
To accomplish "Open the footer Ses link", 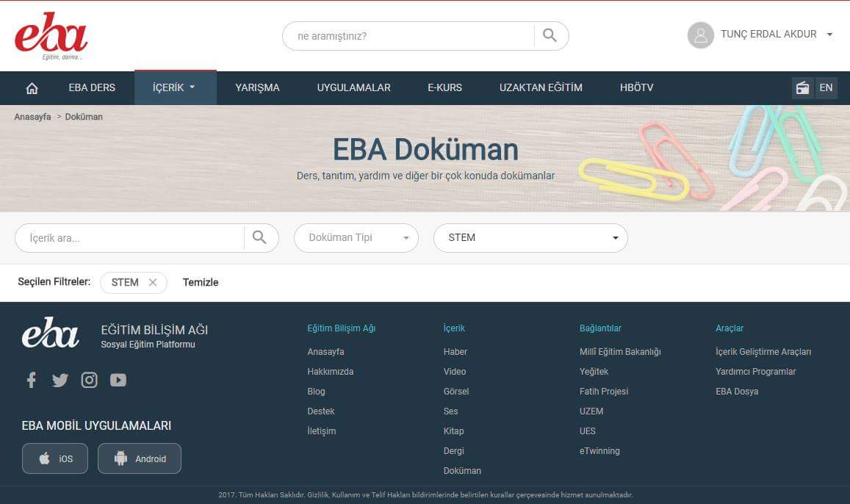I will (x=450, y=411).
